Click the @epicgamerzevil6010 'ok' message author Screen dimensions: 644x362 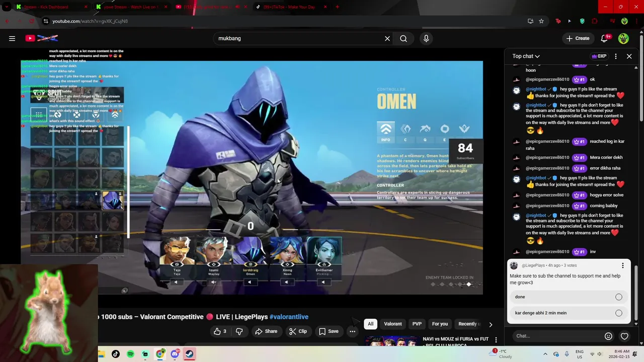547,79
